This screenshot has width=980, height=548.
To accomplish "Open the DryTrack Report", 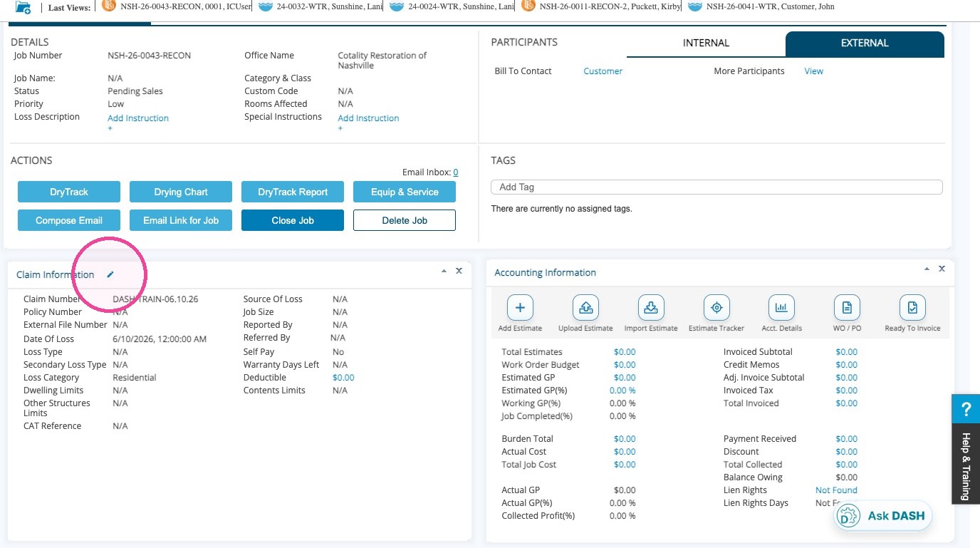I will (293, 192).
